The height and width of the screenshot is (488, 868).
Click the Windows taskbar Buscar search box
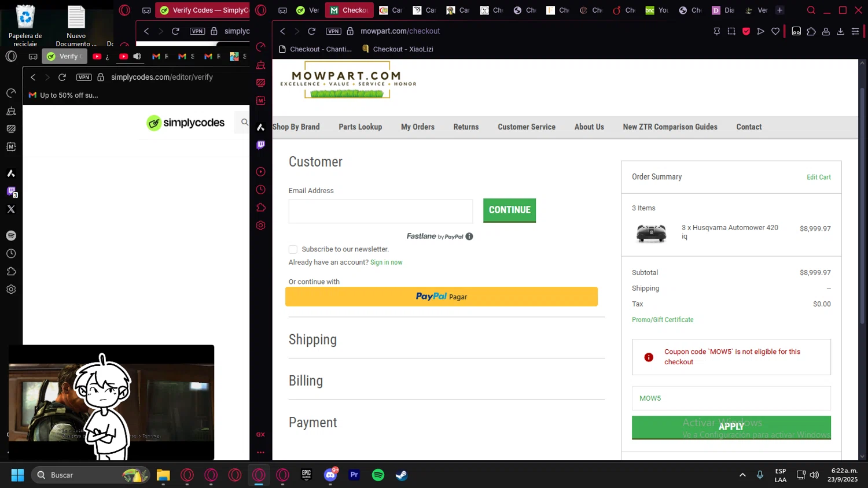coord(90,475)
